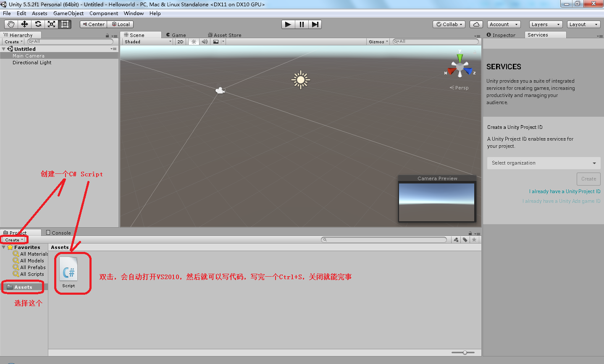Open the Collab dropdown
The width and height of the screenshot is (604, 364).
449,24
